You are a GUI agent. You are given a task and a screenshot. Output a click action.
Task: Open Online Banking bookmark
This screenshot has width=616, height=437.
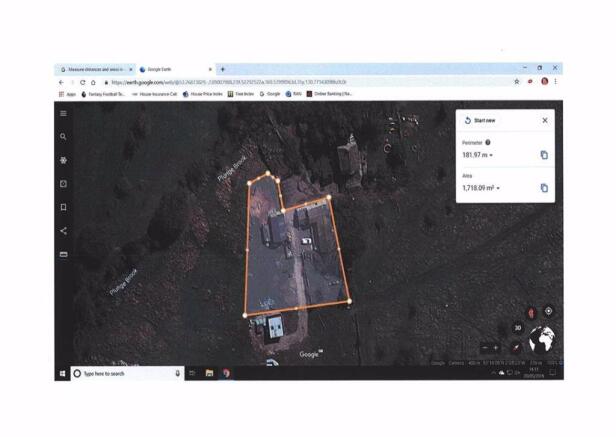click(330, 94)
